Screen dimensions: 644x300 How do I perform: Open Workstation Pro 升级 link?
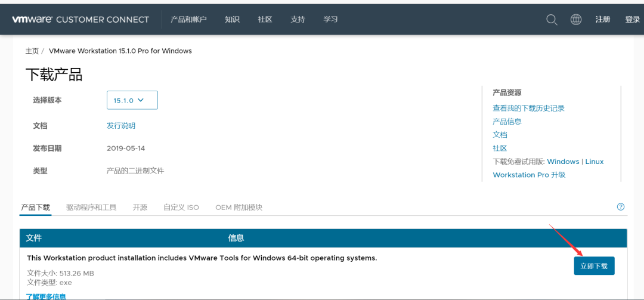(529, 175)
